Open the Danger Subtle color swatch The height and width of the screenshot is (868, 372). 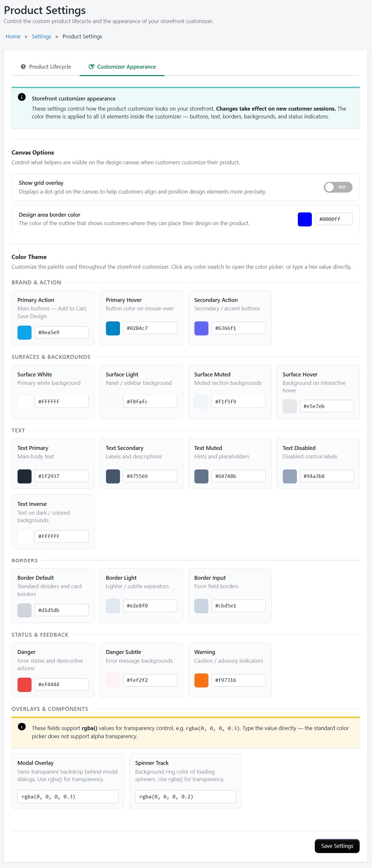click(113, 680)
